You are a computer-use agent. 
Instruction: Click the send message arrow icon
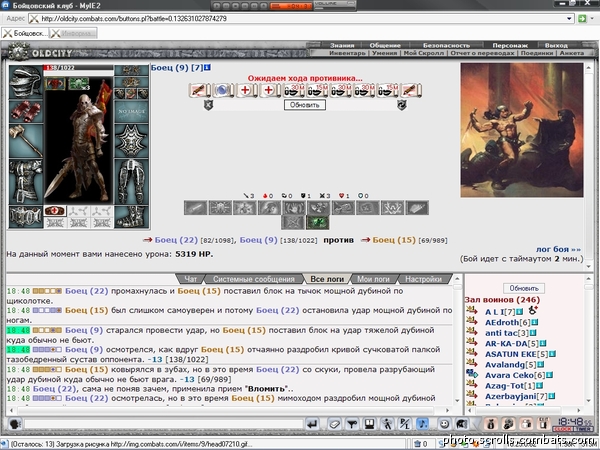click(x=312, y=424)
